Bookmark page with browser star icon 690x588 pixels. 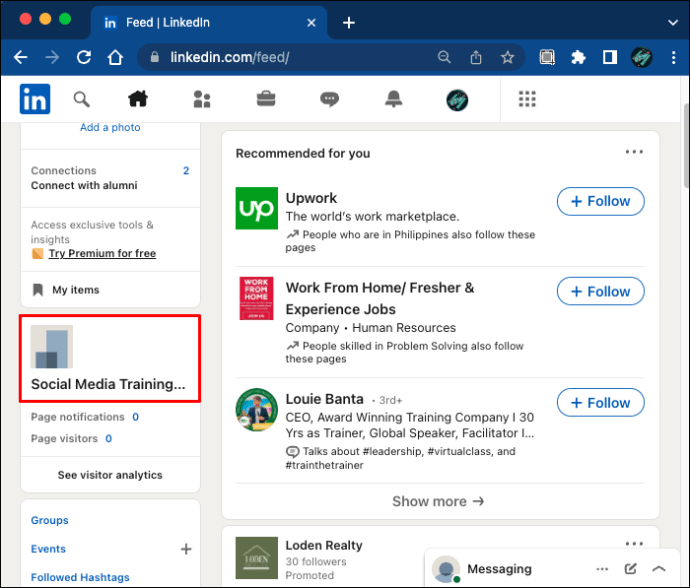(x=507, y=57)
